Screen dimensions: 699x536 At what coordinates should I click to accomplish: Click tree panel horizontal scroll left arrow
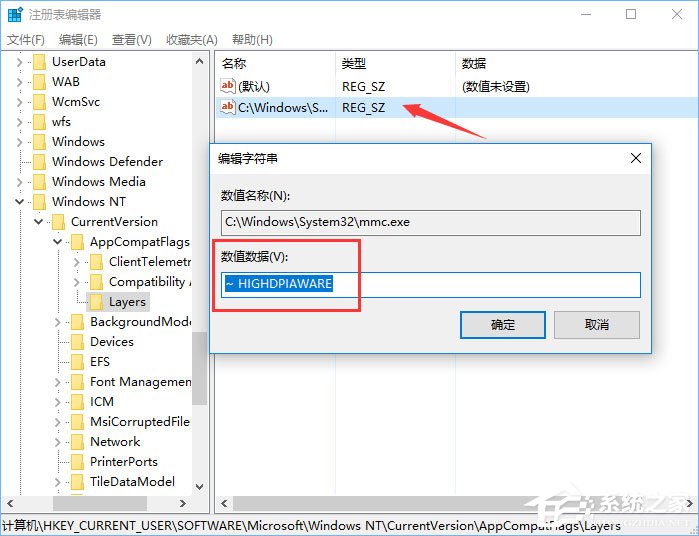10,503
